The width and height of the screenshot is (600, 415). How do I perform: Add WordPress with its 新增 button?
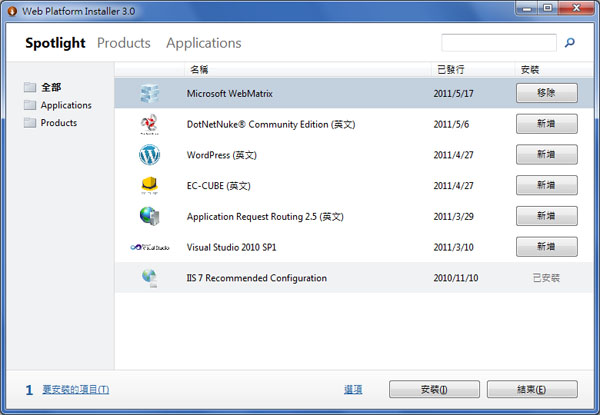tap(546, 155)
